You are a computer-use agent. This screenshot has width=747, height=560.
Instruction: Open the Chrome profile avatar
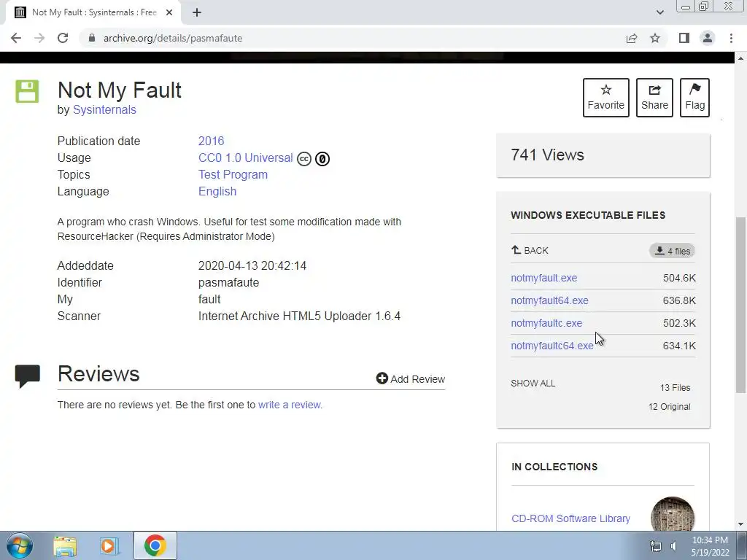pyautogui.click(x=708, y=38)
